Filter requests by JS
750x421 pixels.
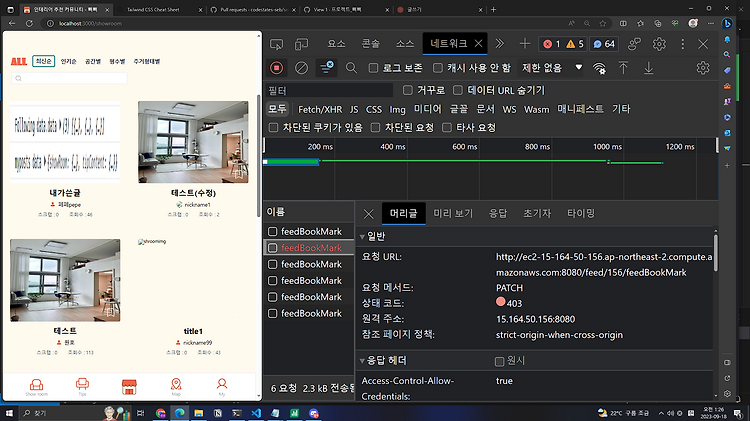354,110
